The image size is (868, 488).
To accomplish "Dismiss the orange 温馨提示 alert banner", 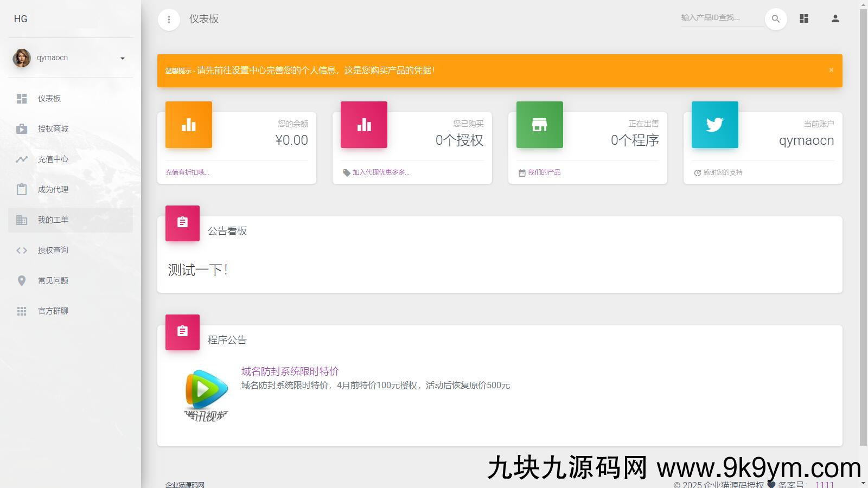I will (831, 70).
